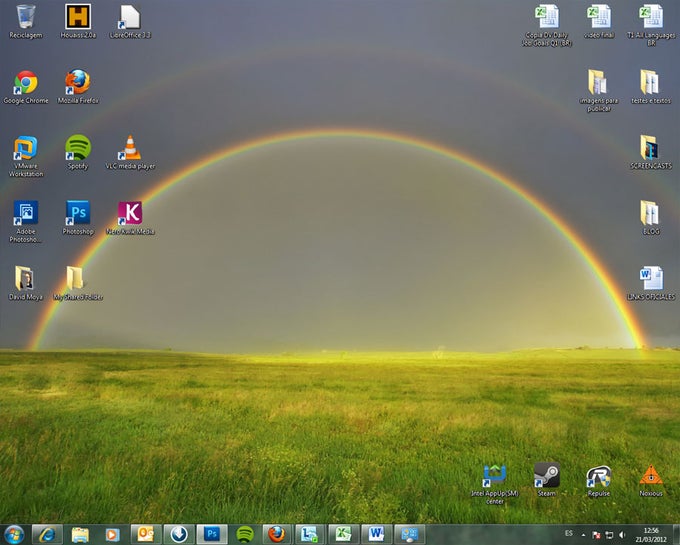This screenshot has width=680, height=545.
Task: Open the volume speaker tray icon
Action: click(x=622, y=535)
